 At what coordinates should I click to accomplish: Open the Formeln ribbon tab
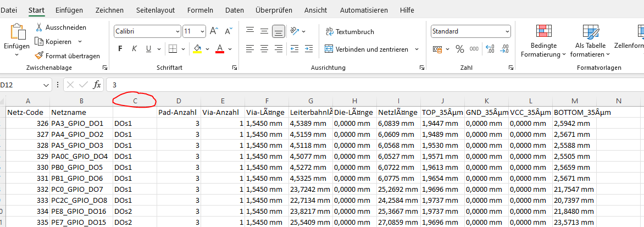200,10
